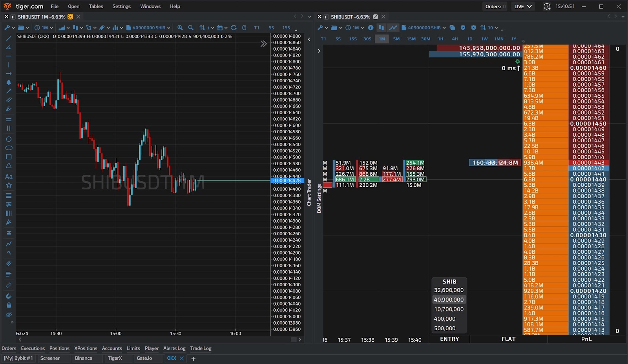Refresh the chart with circular arrows icon
Image resolution: width=628 pixels, height=364 pixels.
pyautogui.click(x=234, y=28)
